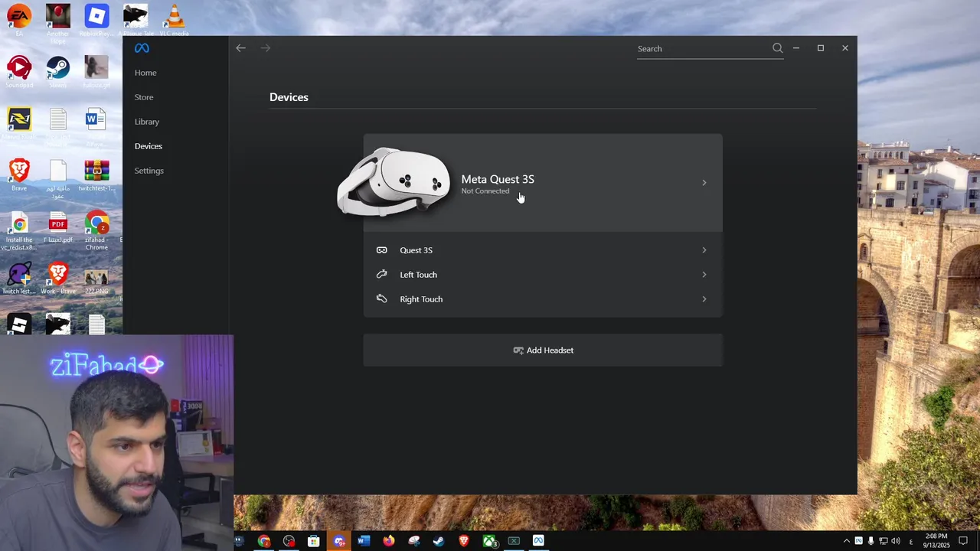The height and width of the screenshot is (551, 980).
Task: Click the Devices page heading
Action: 289,97
